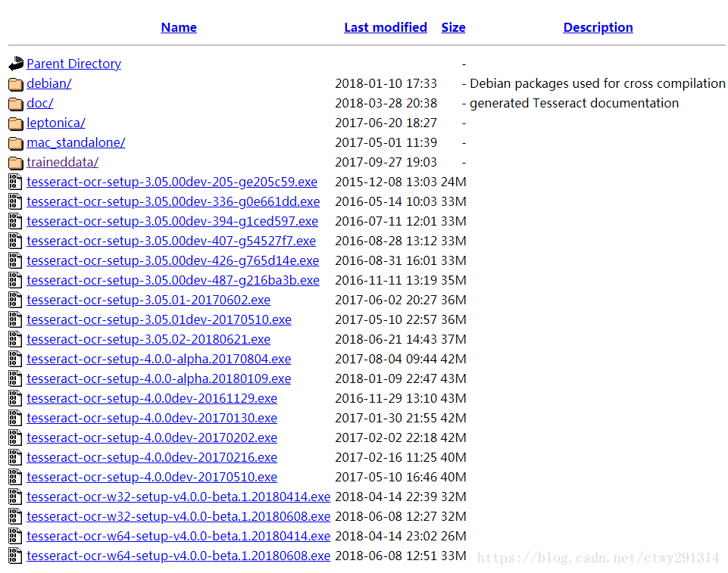Viewport: 728px width, 573px height.
Task: Download tesseract-ocr-setup-3.05.00dev-426-g765d14e.exe
Action: pos(173,260)
